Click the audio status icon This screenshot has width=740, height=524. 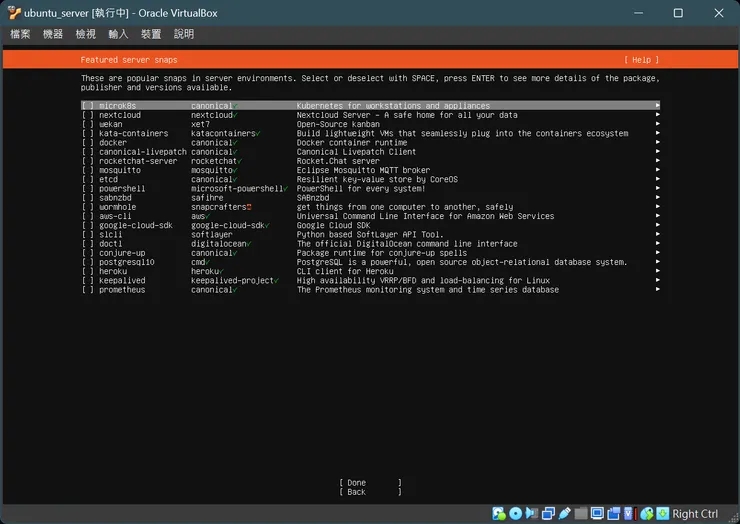point(532,514)
